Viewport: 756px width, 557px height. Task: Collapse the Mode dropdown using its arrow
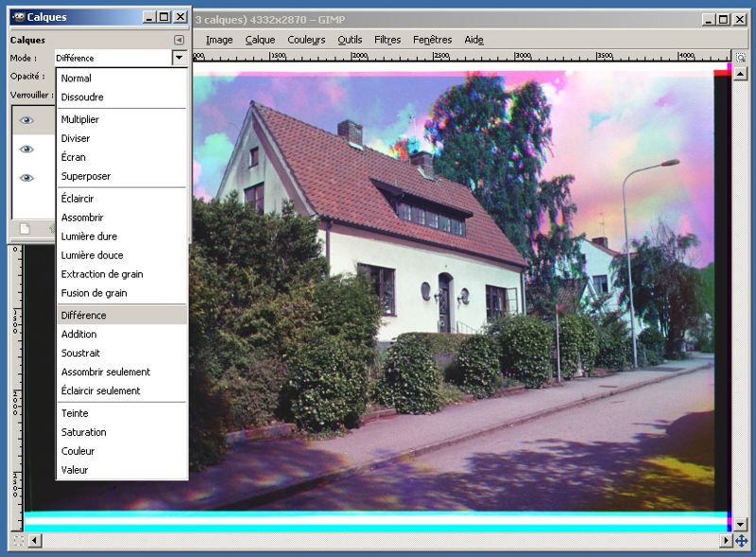[179, 58]
